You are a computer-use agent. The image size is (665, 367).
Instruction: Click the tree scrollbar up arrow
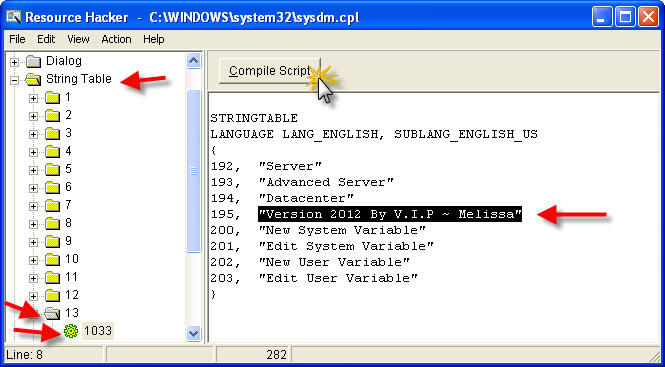(x=193, y=61)
